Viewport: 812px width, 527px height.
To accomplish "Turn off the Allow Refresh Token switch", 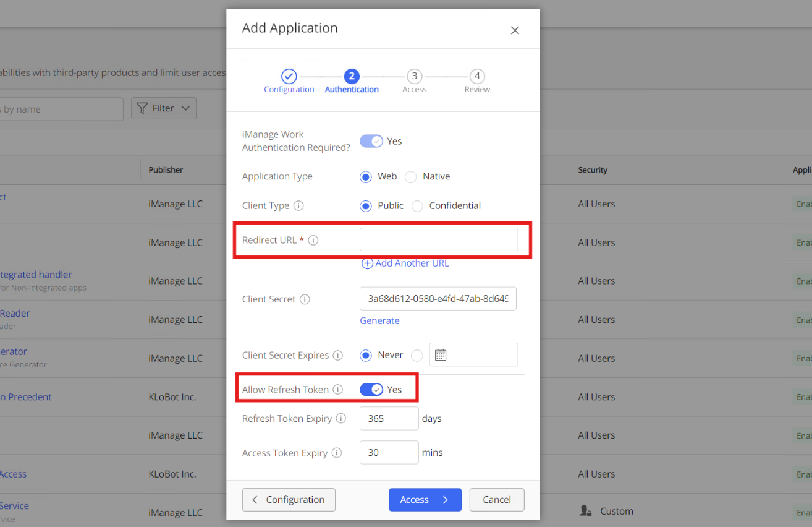I will point(371,390).
